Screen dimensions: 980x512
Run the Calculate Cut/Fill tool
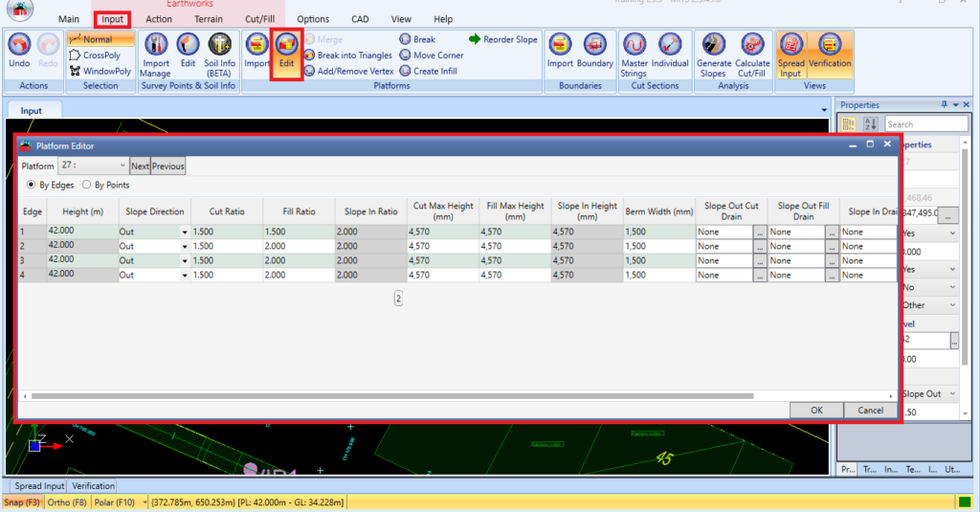[752, 55]
